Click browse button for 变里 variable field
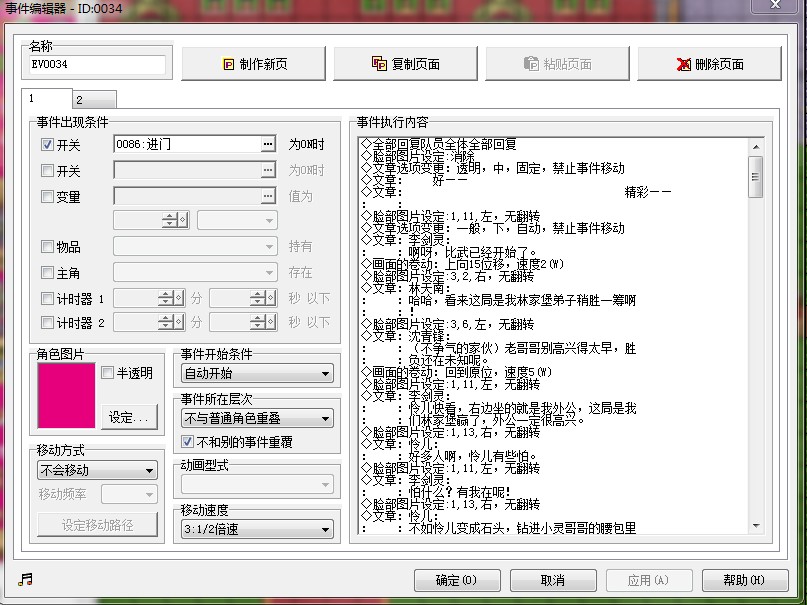807x605 pixels. coord(268,195)
